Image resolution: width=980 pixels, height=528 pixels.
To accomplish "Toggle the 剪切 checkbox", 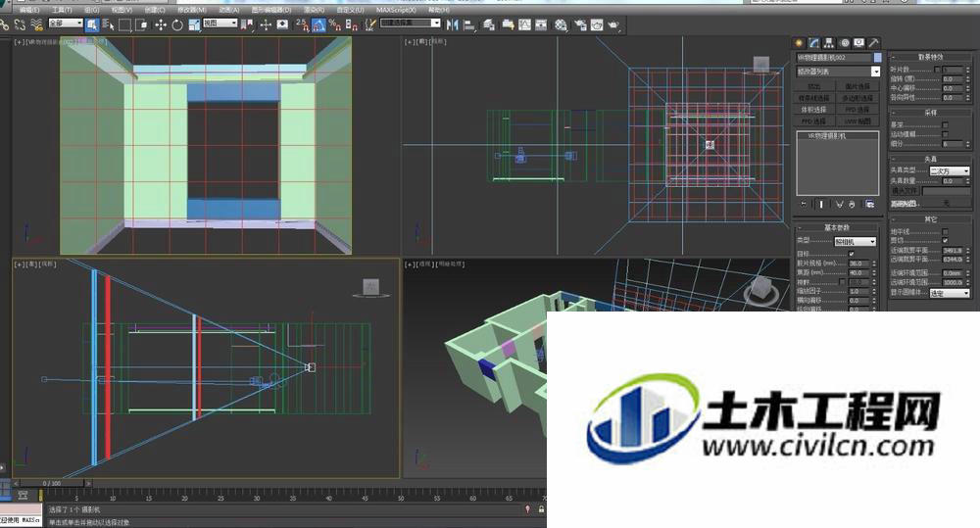I will pos(945,240).
